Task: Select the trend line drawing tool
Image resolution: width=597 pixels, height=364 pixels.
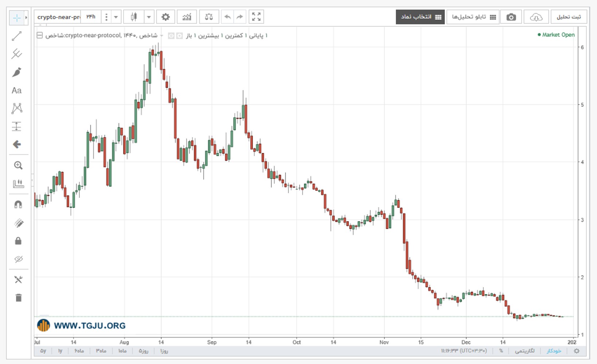Action: pyautogui.click(x=17, y=36)
